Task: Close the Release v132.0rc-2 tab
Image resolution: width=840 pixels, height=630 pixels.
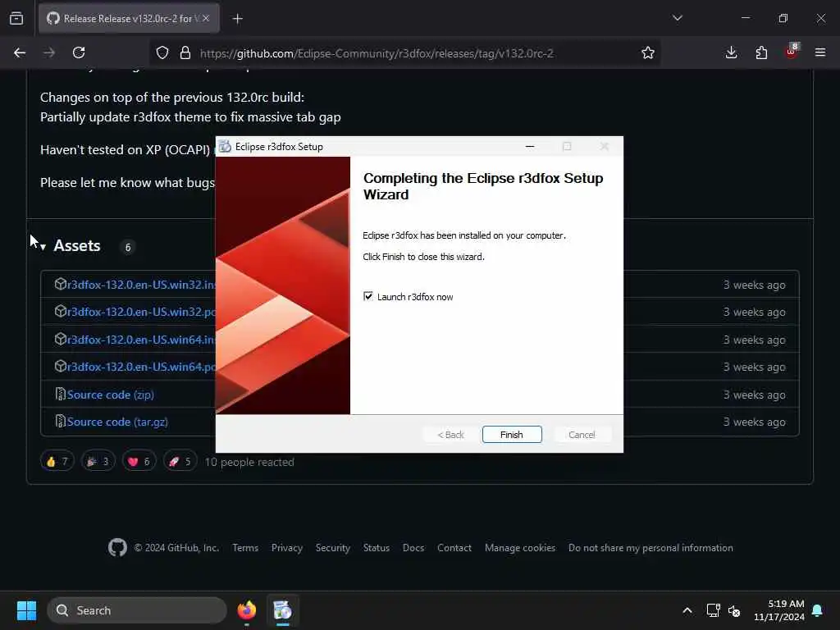Action: tap(206, 18)
